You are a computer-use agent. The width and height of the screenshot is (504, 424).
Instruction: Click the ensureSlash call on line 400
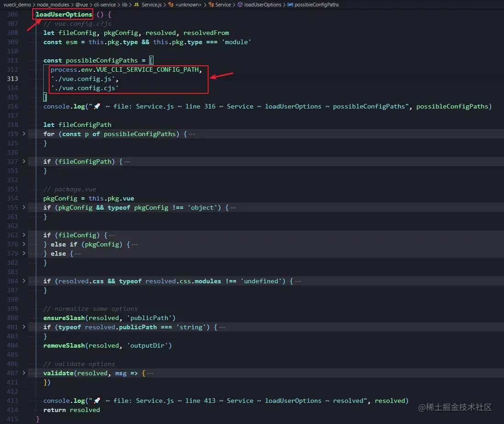click(x=110, y=318)
